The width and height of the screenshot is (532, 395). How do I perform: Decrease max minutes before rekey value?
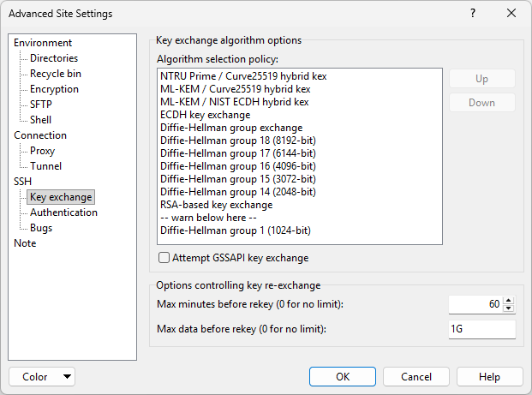[x=509, y=308]
